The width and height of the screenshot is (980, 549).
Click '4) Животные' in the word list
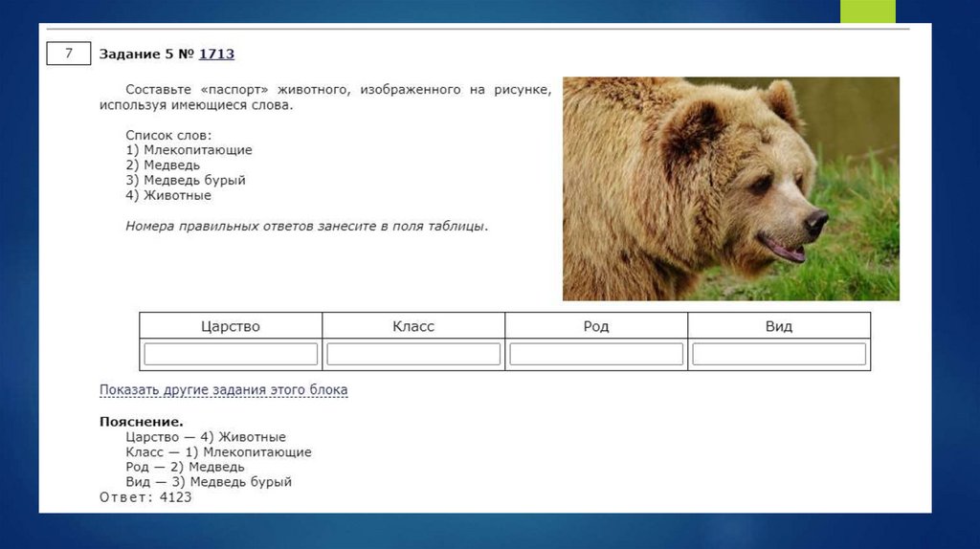(x=168, y=195)
